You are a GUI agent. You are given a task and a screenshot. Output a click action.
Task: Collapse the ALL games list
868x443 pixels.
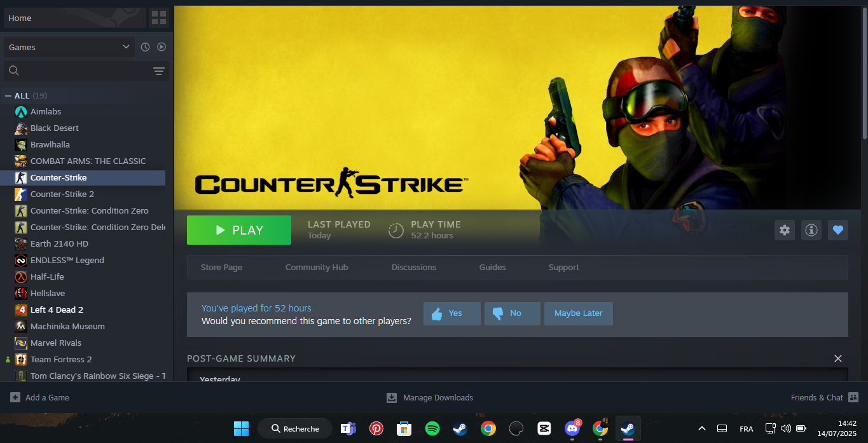(x=8, y=96)
